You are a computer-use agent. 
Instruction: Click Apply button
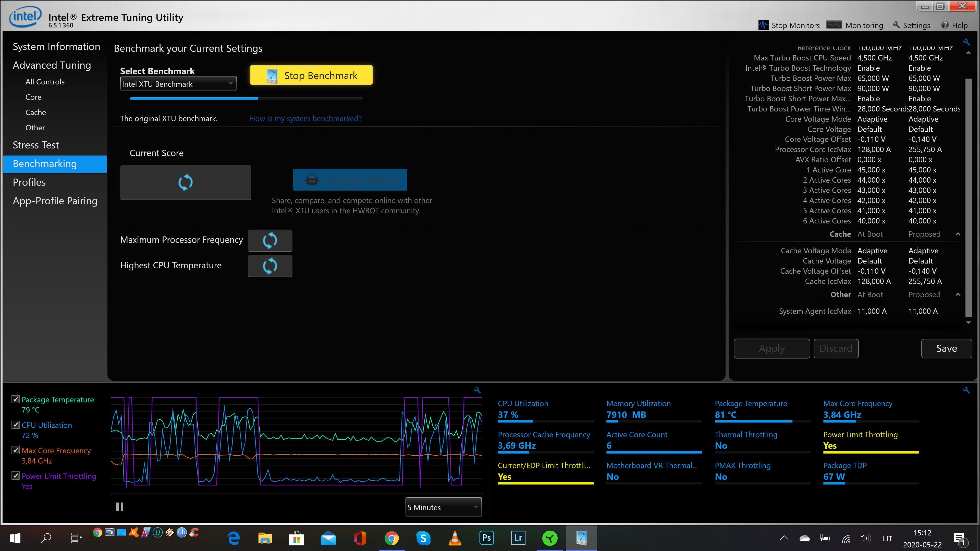pyautogui.click(x=771, y=348)
